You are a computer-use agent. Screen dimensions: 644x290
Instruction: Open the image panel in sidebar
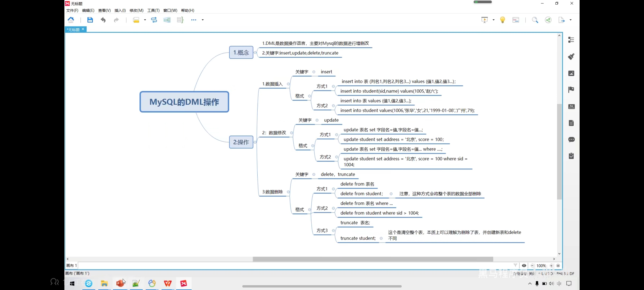tap(571, 73)
